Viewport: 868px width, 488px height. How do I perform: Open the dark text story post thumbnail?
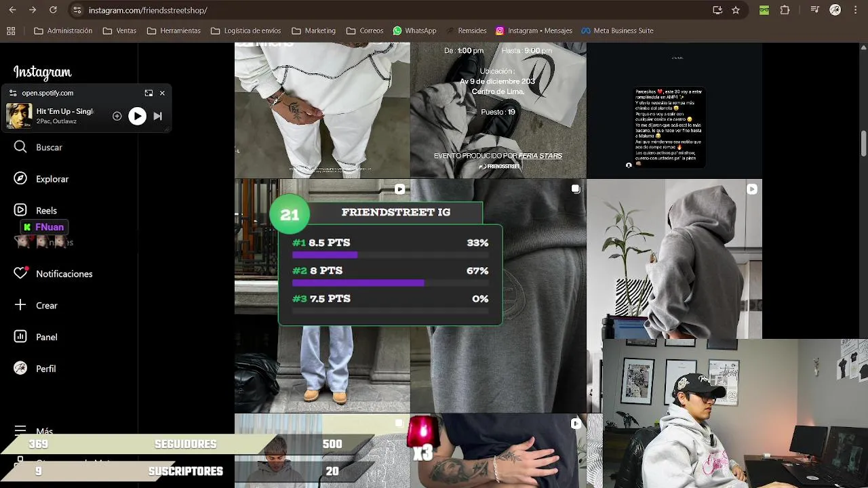pos(675,110)
